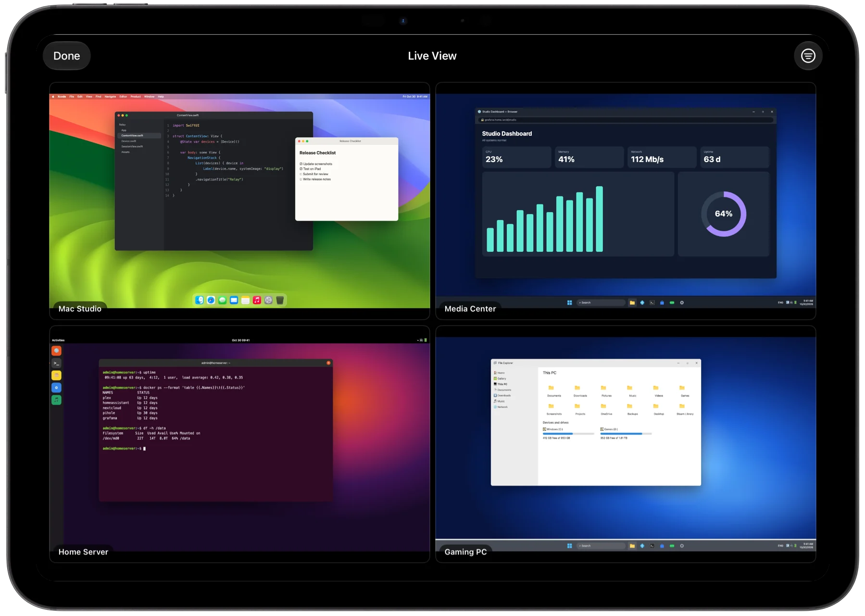Open Finder in the Mac Studio dock
865x616 pixels.
pyautogui.click(x=199, y=300)
